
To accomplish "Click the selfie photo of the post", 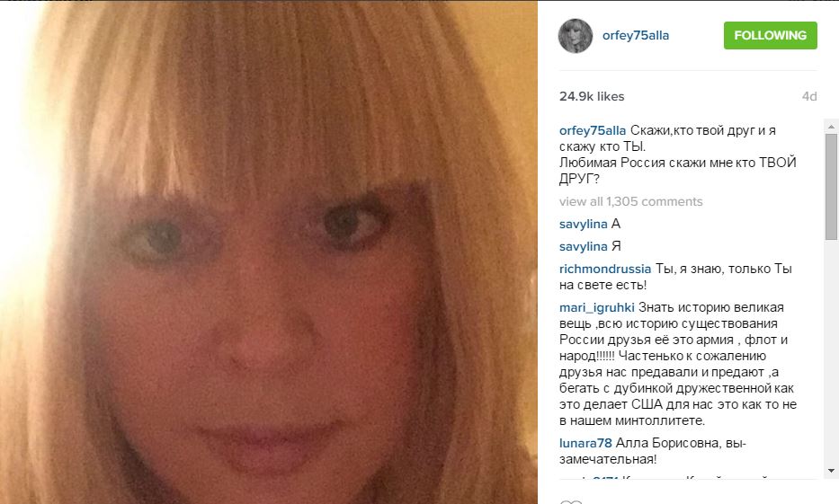I will (269, 252).
